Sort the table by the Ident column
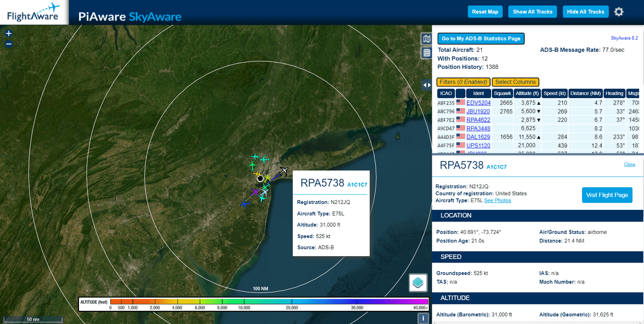This screenshot has width=644, height=324. [478, 93]
